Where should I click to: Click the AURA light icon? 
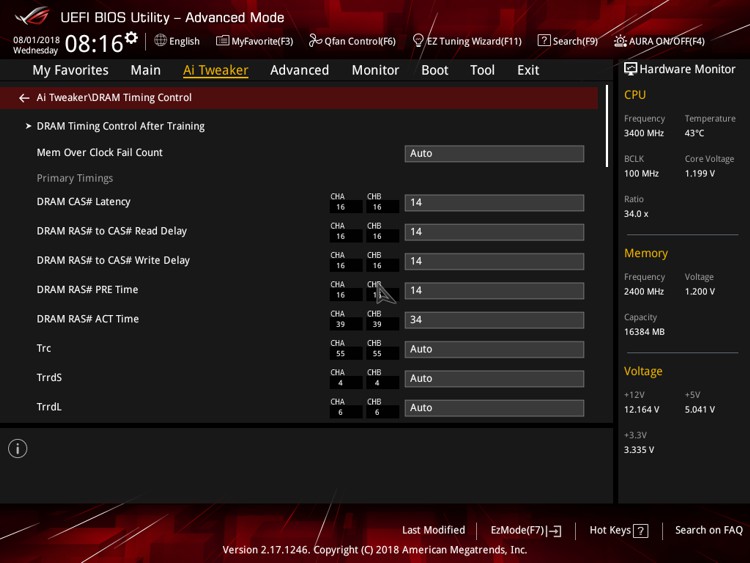pos(620,41)
